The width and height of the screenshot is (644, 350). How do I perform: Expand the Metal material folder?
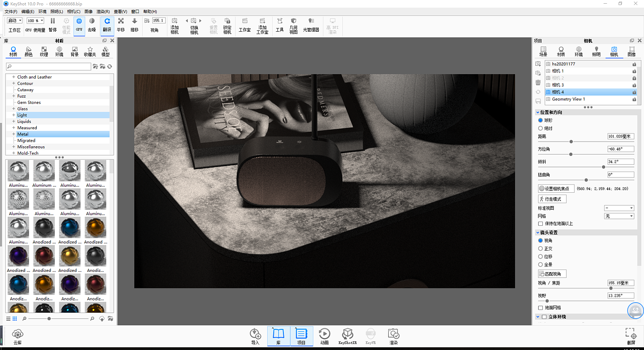coord(14,134)
